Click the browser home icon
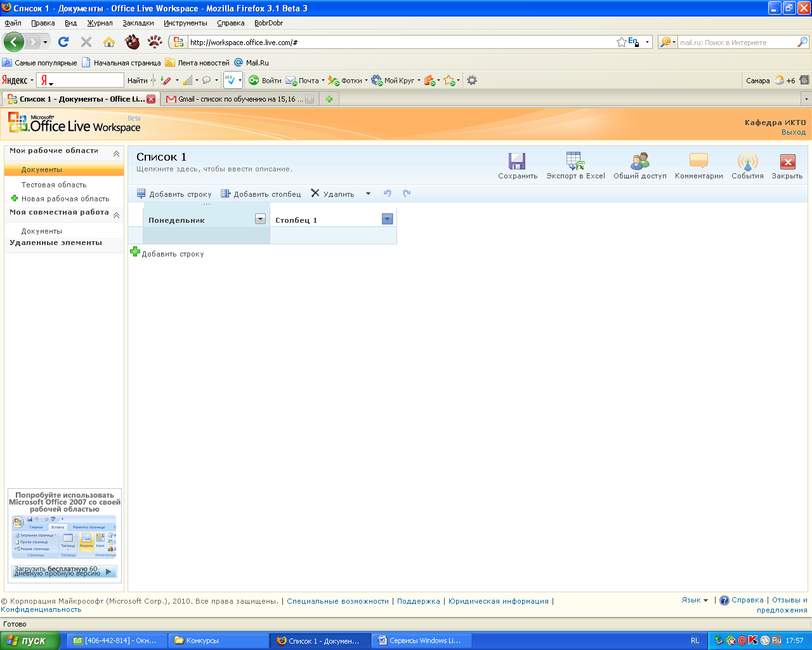Viewport: 812px width, 650px height. tap(109, 42)
